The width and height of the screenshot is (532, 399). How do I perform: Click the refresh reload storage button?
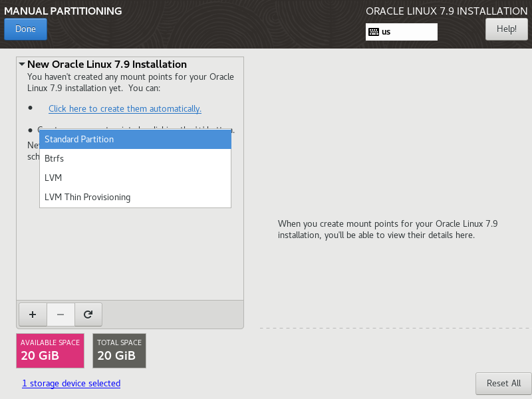pos(88,315)
